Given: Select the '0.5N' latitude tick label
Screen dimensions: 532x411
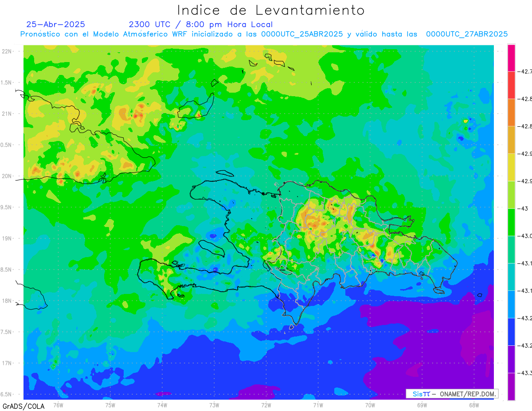Looking at the screenshot, I should point(7,145).
